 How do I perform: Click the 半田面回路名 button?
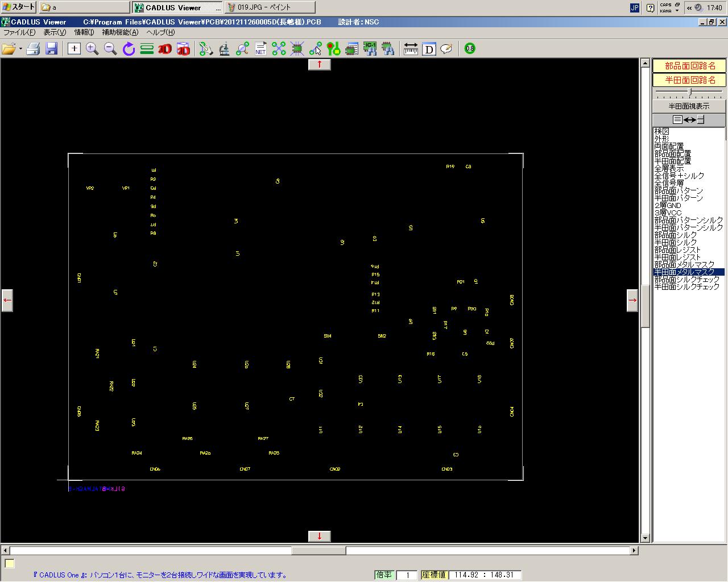[689, 80]
